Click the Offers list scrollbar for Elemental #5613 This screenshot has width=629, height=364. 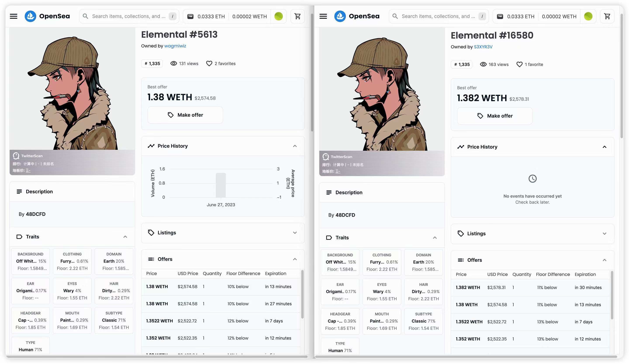coord(302,294)
